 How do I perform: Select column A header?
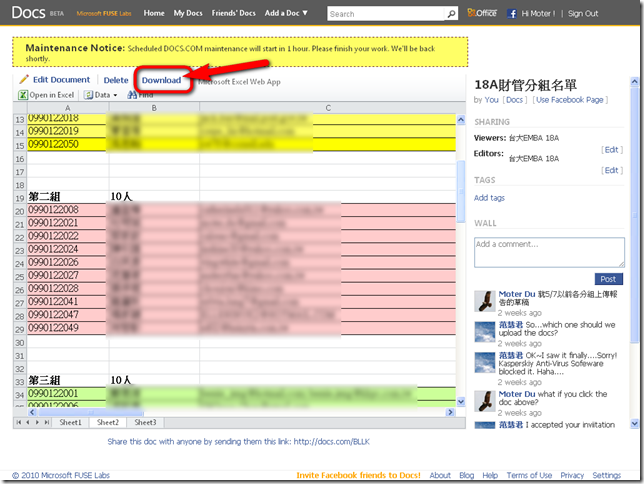(x=68, y=108)
